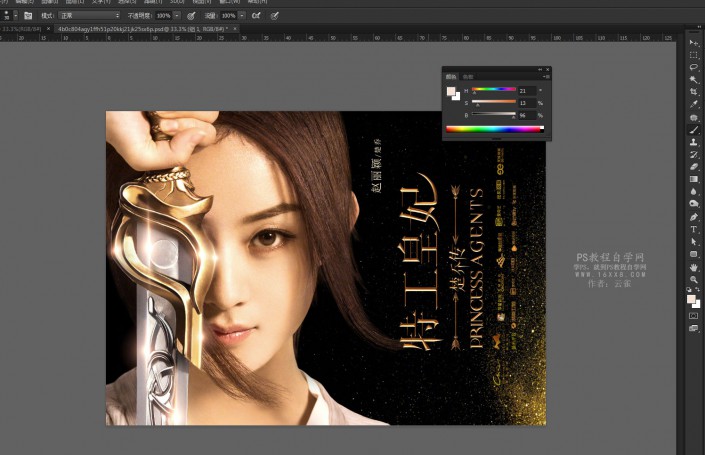The image size is (705, 455).
Task: Click the B value field showing 96
Action: click(527, 116)
